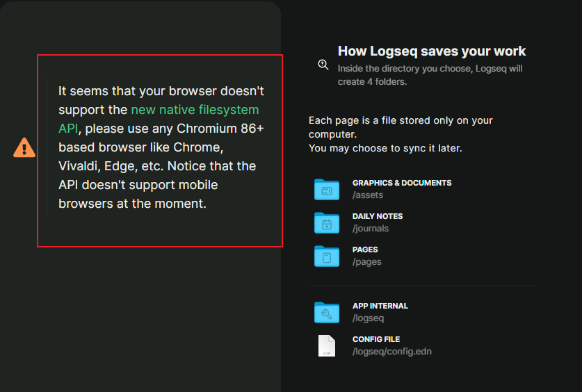Viewport: 582px width, 392px height.
Task: Click the 'PAGES' label
Action: [365, 250]
